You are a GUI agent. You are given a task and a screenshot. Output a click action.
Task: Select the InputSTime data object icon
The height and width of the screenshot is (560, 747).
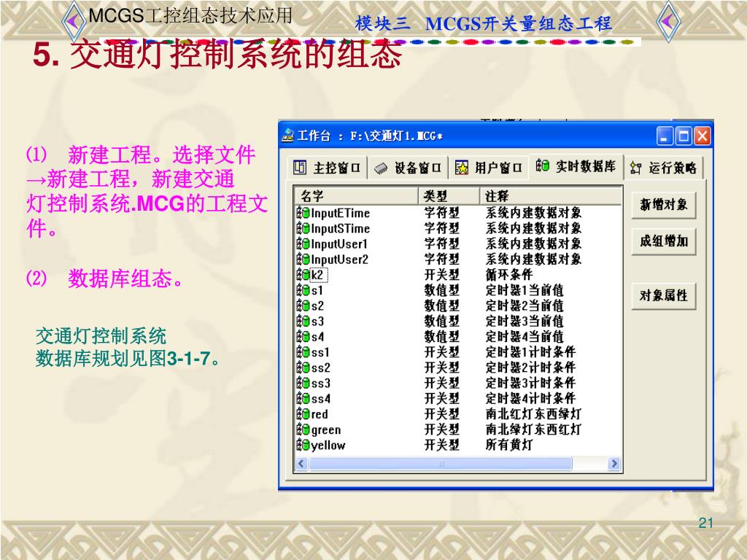pyautogui.click(x=303, y=228)
